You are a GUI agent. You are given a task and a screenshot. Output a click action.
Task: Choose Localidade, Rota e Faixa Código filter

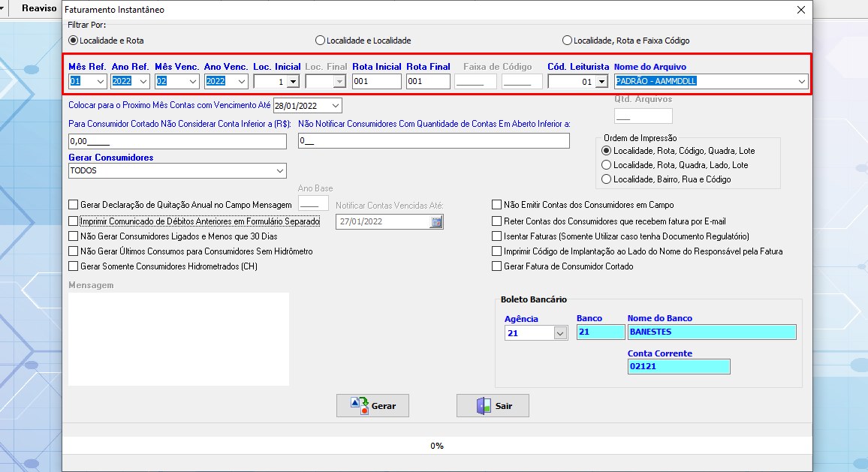coord(567,41)
